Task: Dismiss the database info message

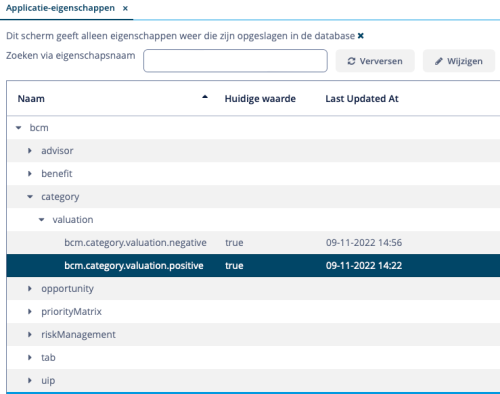Action: pyautogui.click(x=361, y=36)
